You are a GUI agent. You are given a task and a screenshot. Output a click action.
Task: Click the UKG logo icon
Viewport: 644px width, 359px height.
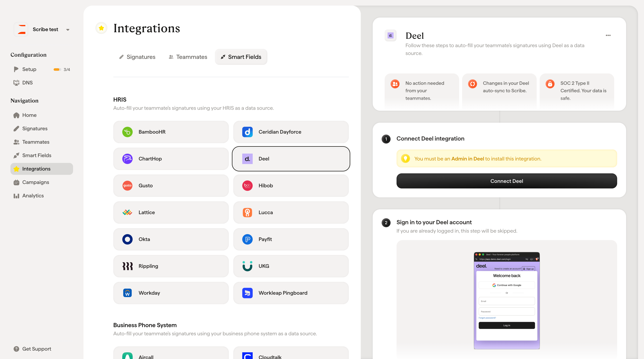[247, 266]
